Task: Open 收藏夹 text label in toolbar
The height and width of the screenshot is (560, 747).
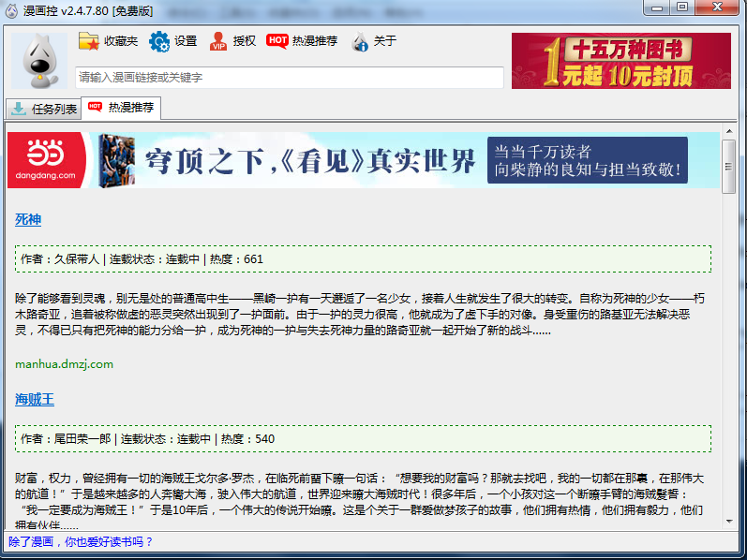Action: pyautogui.click(x=121, y=41)
